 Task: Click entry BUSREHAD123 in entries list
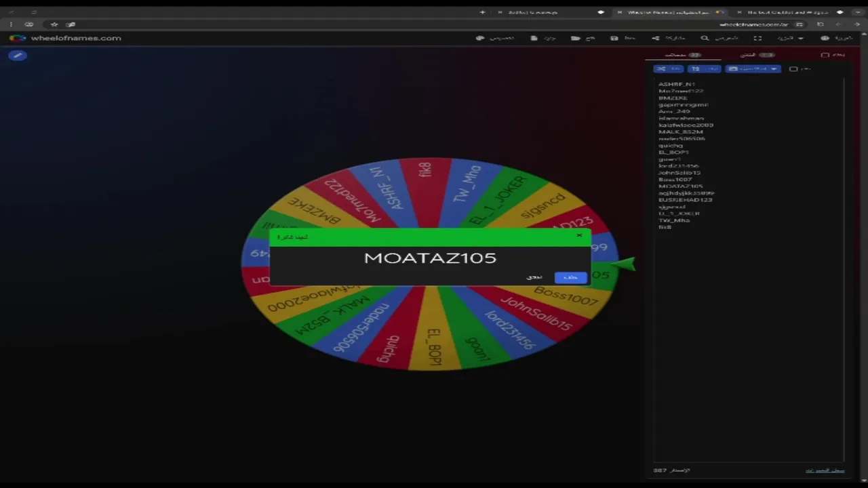[686, 199]
